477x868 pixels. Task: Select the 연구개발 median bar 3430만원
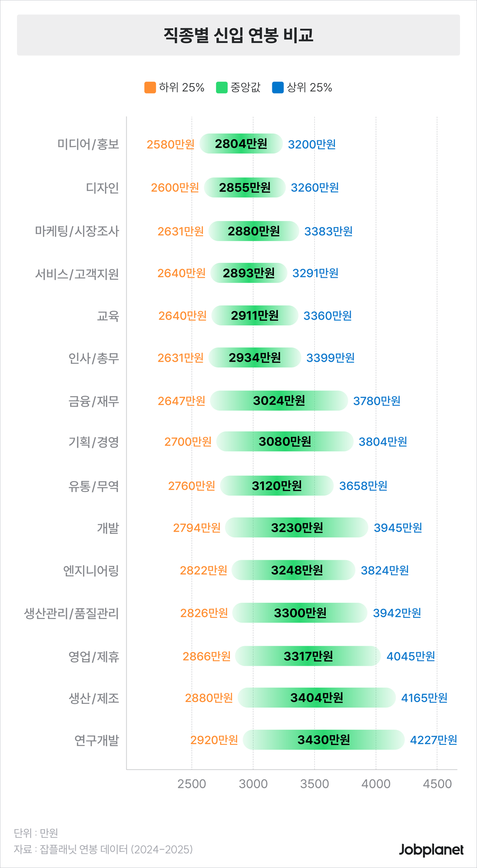[x=323, y=740]
